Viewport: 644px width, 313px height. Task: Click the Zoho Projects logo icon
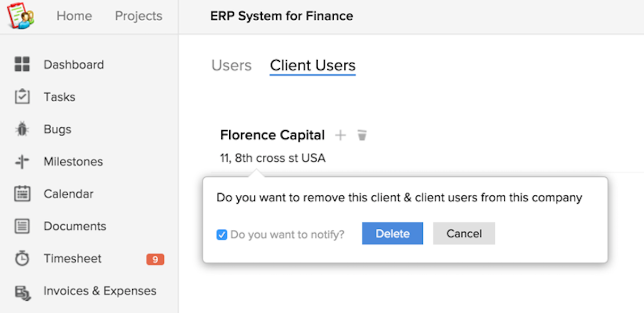(x=20, y=16)
